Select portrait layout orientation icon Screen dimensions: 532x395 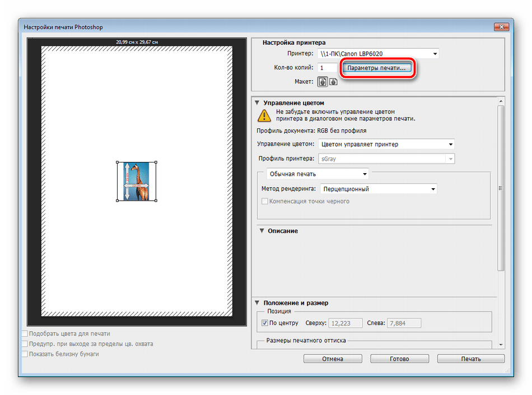click(x=323, y=82)
